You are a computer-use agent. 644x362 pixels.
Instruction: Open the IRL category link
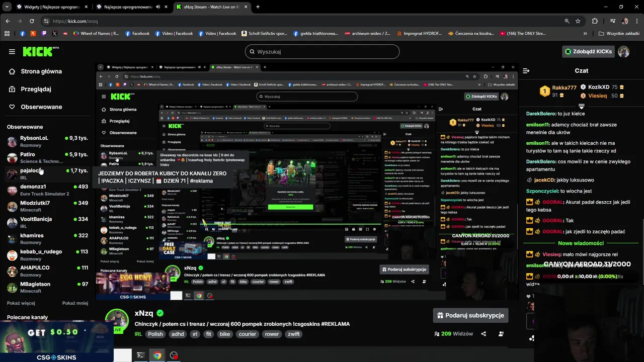coord(138,334)
